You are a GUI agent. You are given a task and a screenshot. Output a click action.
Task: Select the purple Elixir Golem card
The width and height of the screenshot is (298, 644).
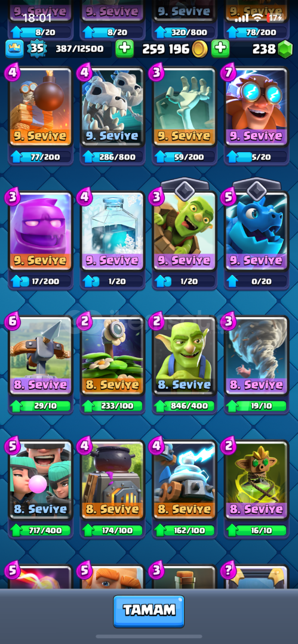(41, 231)
